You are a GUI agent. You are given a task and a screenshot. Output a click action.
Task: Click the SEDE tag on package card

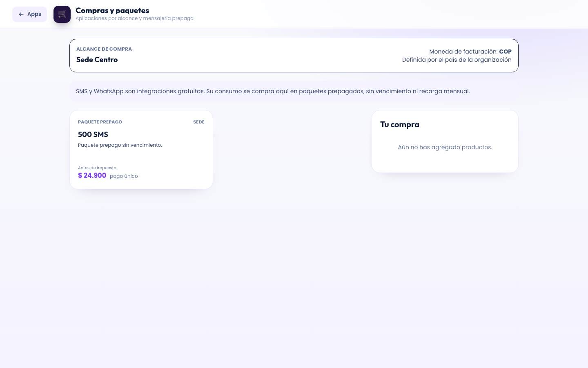coord(199,122)
